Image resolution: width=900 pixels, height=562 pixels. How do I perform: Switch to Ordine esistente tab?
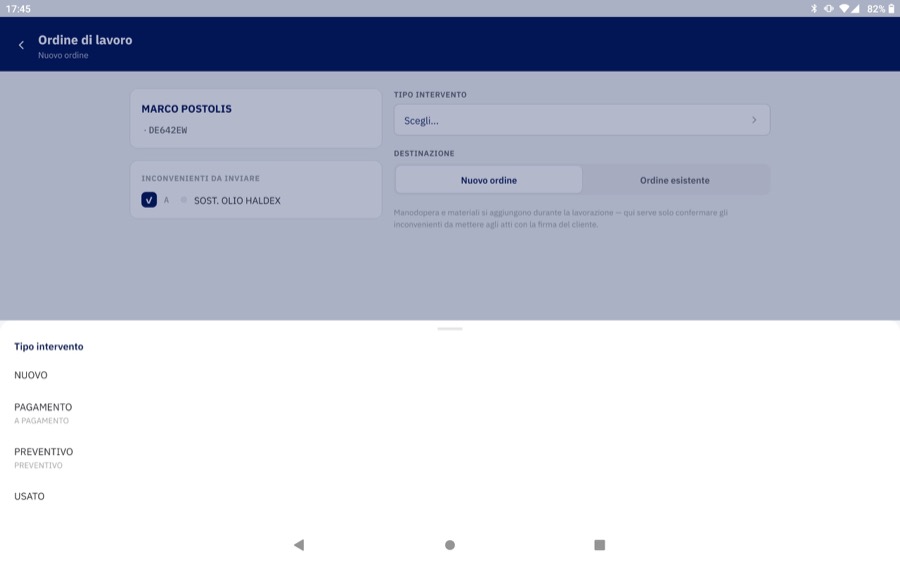(x=674, y=180)
